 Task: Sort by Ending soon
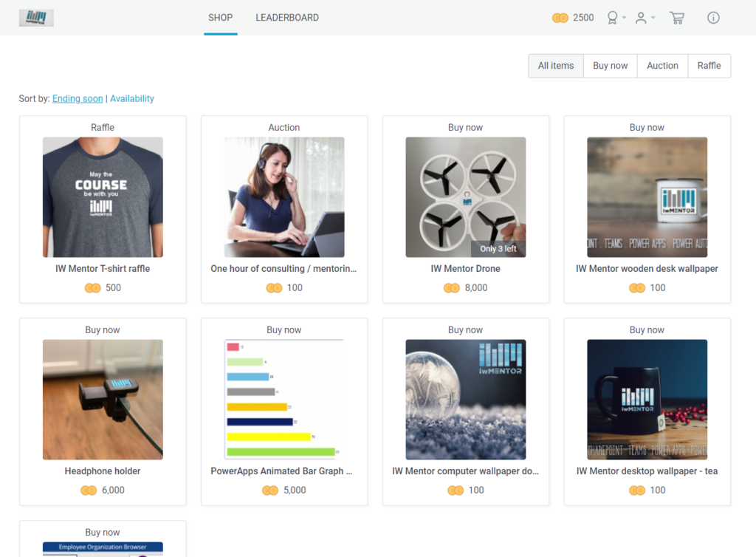78,98
